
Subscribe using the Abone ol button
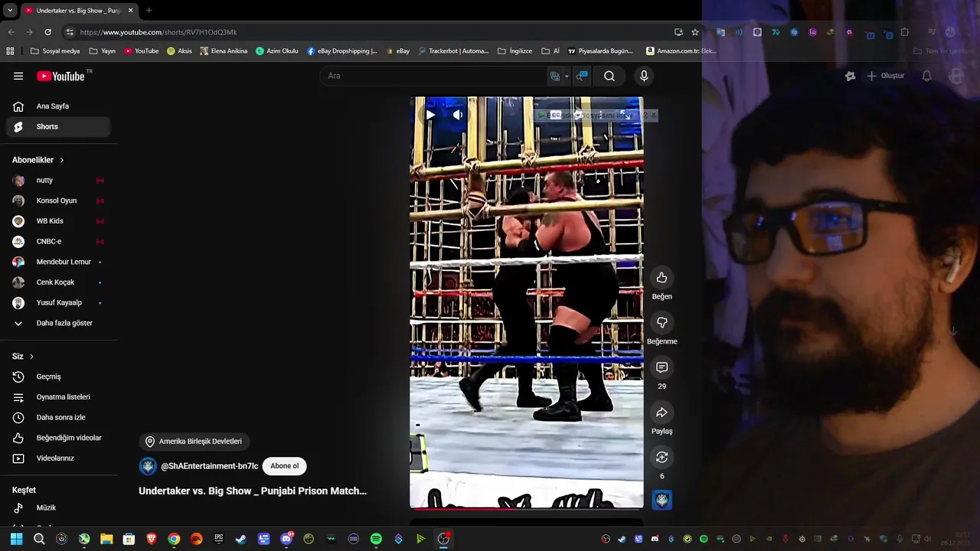284,466
